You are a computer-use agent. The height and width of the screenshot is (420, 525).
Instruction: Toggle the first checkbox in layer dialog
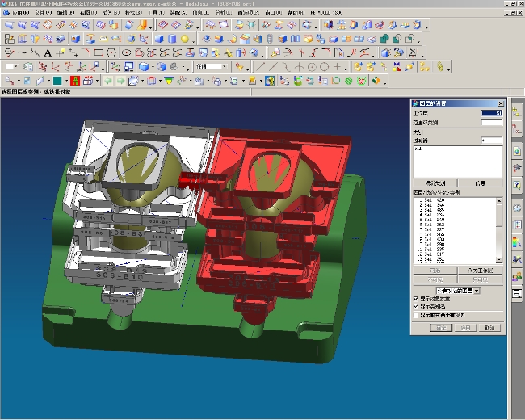tap(416, 298)
